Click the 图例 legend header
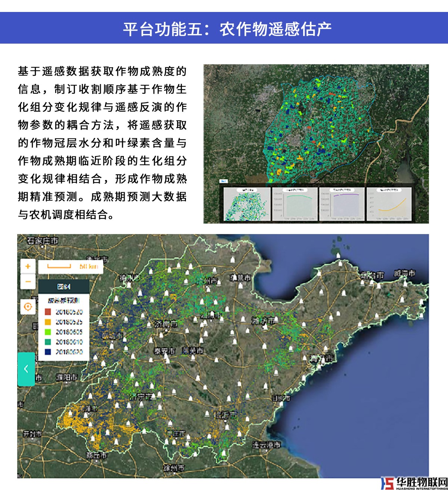The image size is (448, 492). point(63,286)
